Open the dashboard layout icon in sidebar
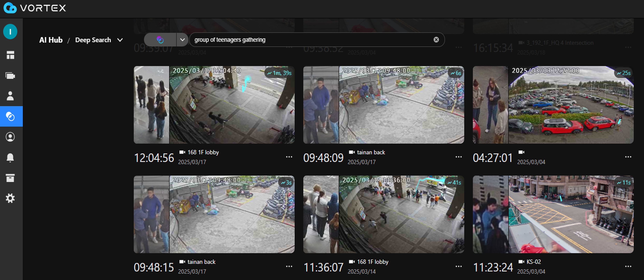 coord(10,55)
